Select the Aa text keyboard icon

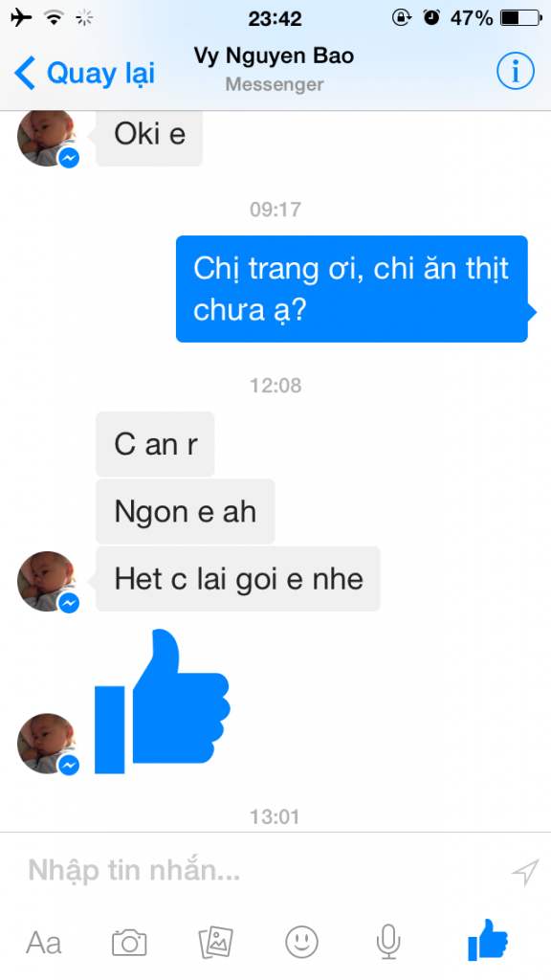coord(44,943)
